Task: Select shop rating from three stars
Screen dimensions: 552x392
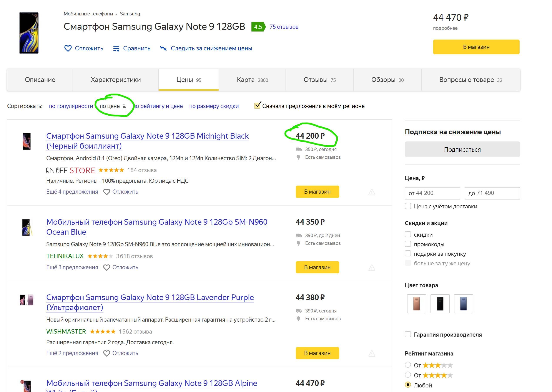Action: coord(408,365)
